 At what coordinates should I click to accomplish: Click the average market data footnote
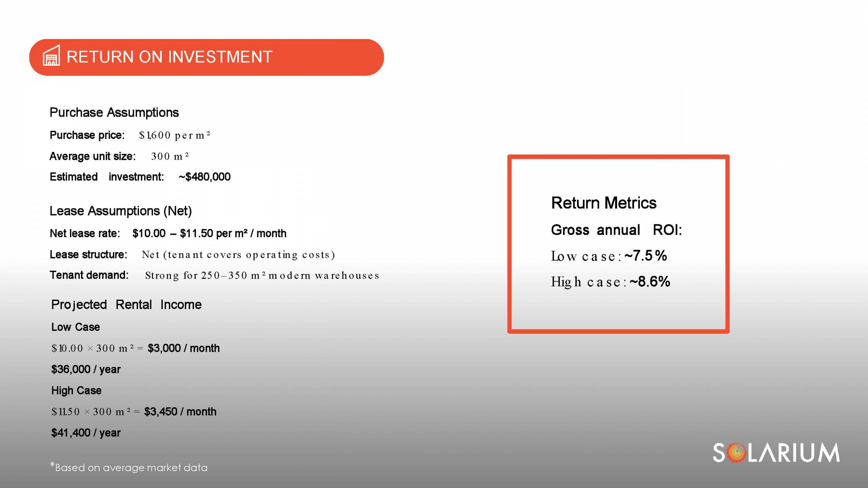point(129,467)
